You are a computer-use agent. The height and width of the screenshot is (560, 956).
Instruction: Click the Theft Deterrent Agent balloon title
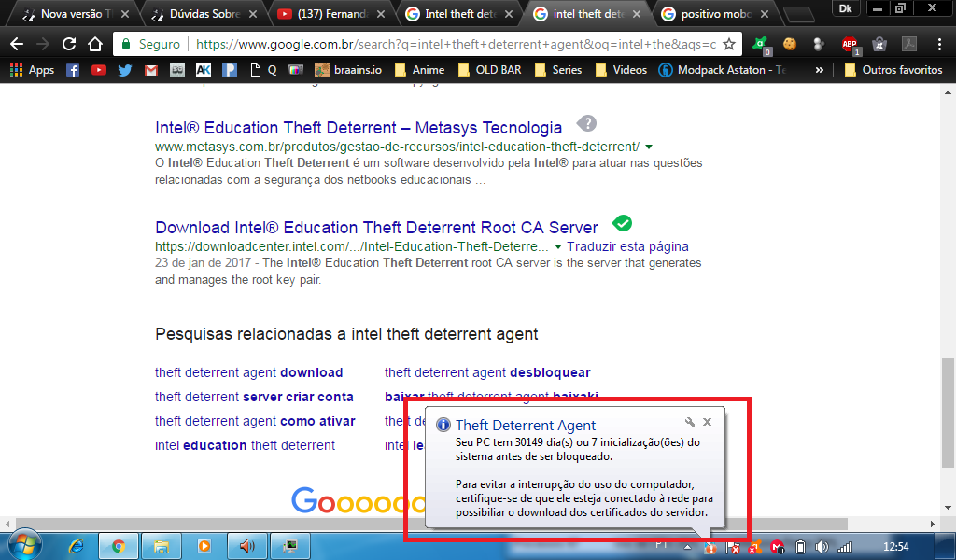point(526,426)
